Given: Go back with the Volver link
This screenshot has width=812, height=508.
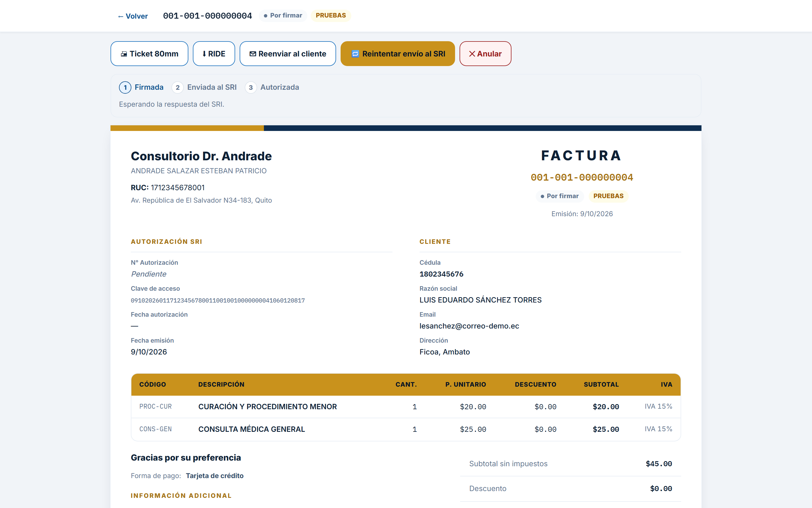Looking at the screenshot, I should 133,16.
